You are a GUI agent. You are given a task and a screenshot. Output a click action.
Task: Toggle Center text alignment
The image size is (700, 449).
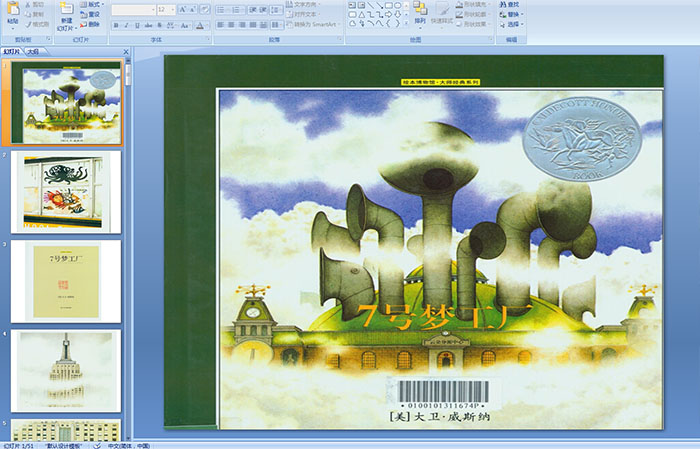[231, 25]
